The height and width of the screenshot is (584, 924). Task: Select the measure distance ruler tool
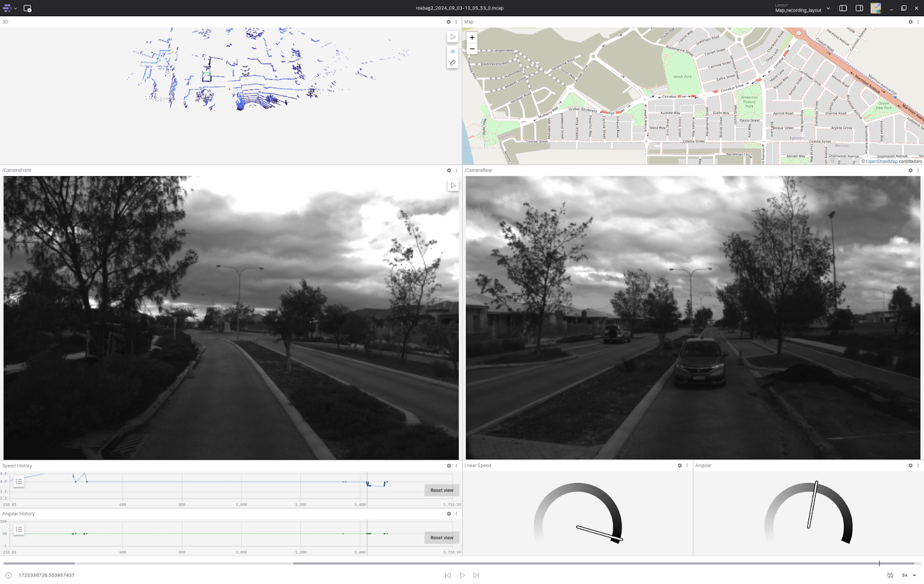tap(453, 63)
